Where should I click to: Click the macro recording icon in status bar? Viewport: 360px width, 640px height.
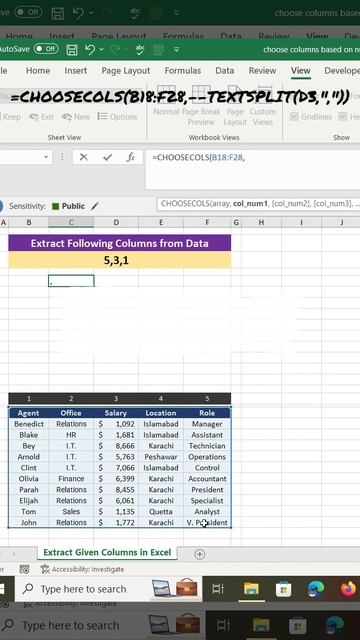coord(24,569)
